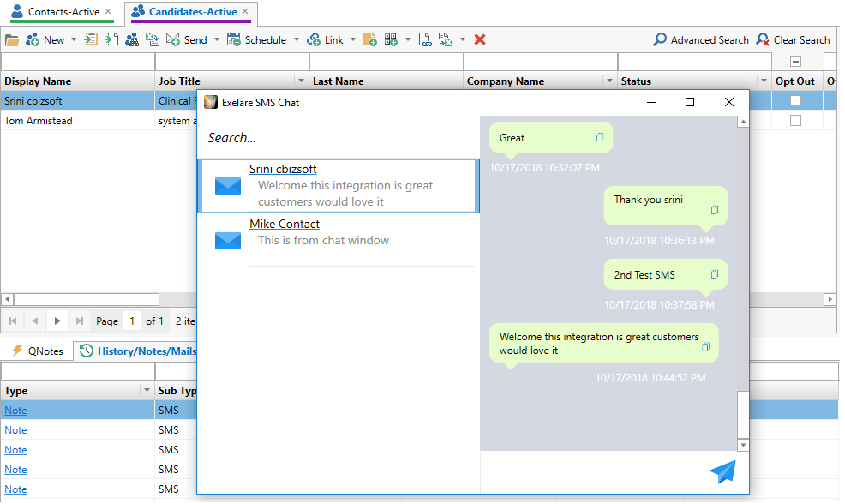This screenshot has height=504, width=845.
Task: Click the New candidate button
Action: pyautogui.click(x=45, y=40)
